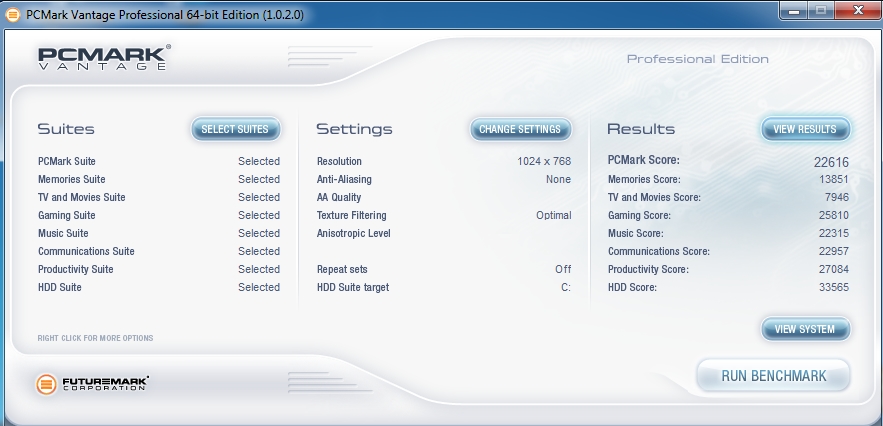The image size is (883, 426).
Task: Minimize the PCMark Vantage window
Action: [x=795, y=10]
